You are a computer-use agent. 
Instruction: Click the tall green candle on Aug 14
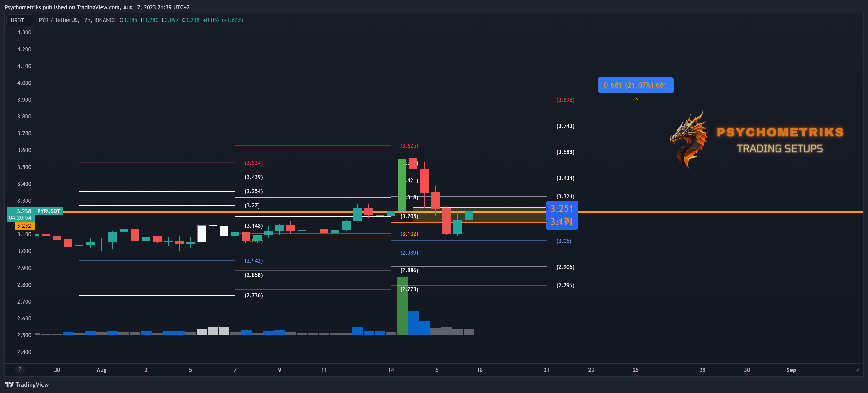click(x=402, y=185)
